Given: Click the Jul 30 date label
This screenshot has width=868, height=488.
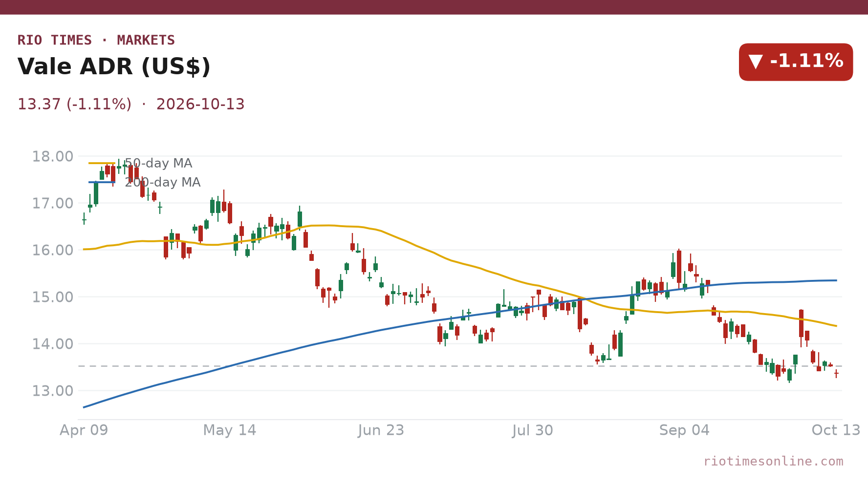Looking at the screenshot, I should click(533, 430).
